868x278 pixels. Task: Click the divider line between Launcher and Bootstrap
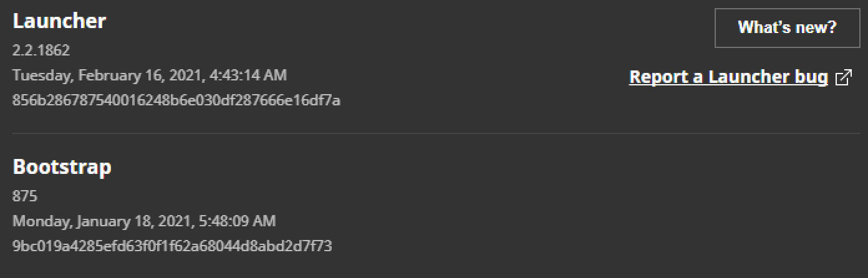434,133
